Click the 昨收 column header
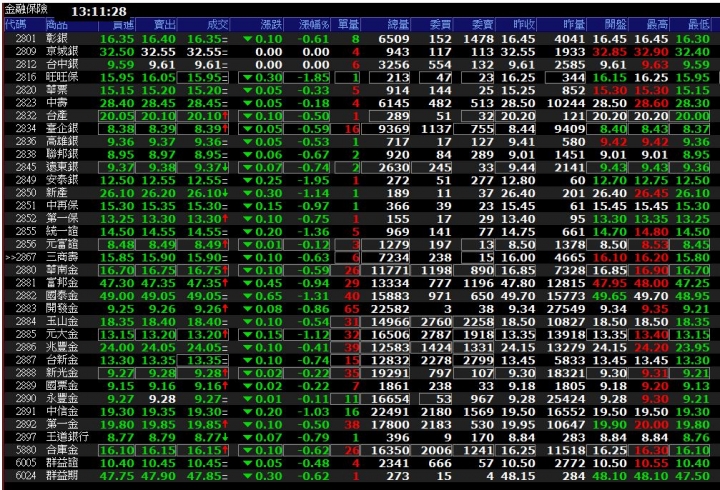The width and height of the screenshot is (720, 490). click(524, 24)
